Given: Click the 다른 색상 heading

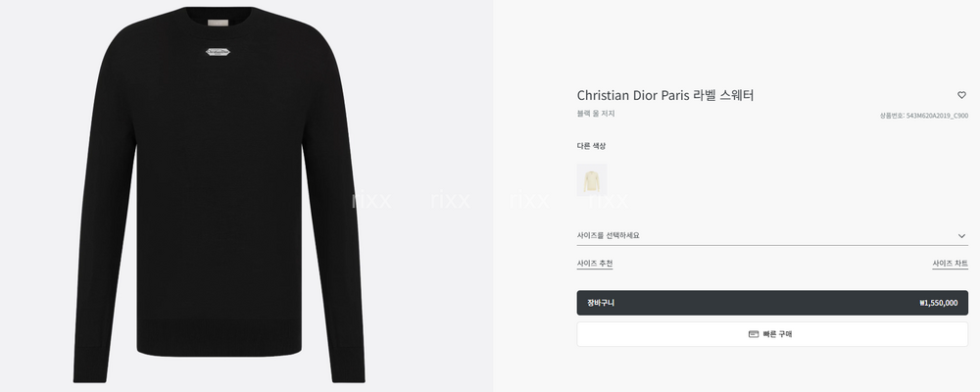Looking at the screenshot, I should click(x=591, y=146).
